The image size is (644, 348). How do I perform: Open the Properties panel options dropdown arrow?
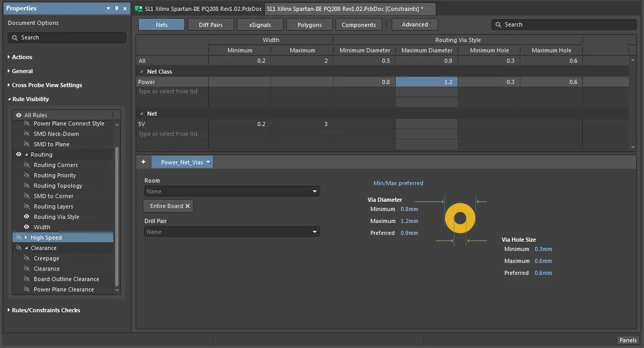coord(108,8)
